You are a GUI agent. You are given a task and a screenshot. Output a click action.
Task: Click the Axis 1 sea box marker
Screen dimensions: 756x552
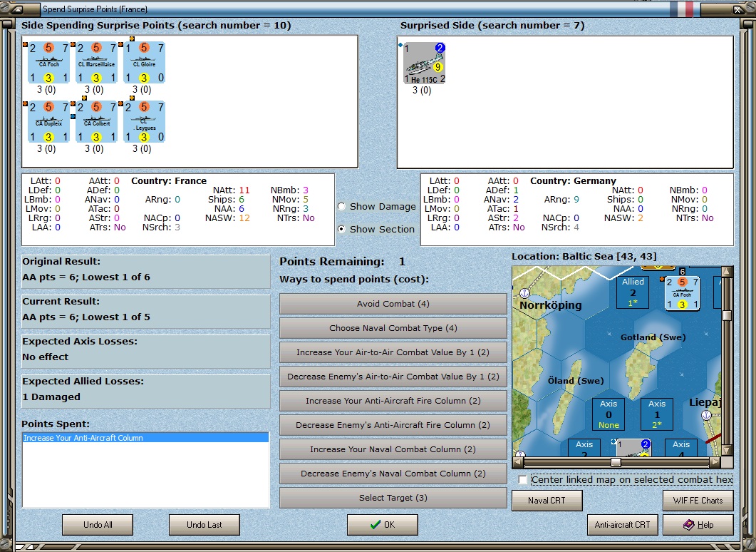pos(657,414)
